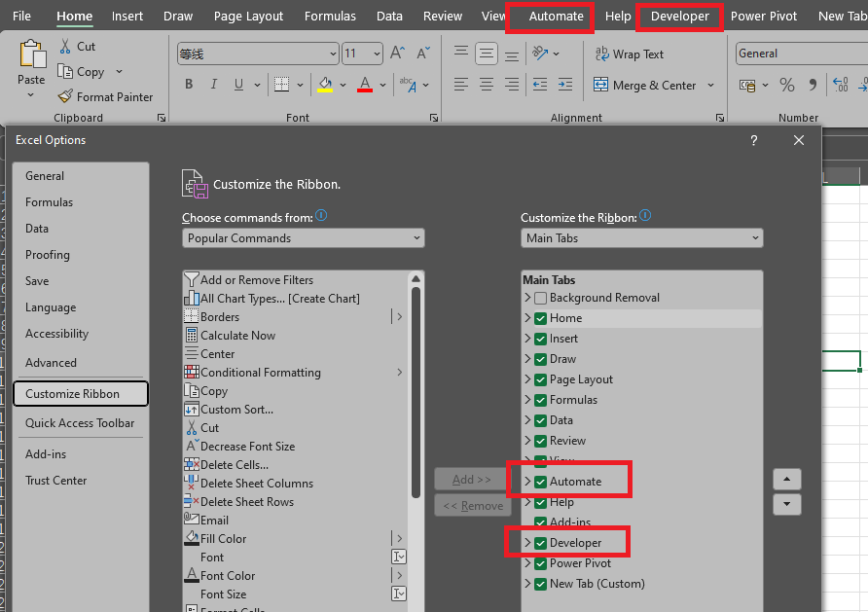This screenshot has height=612, width=868.
Task: Uncheck the Power Pivot checkbox
Action: point(541,564)
